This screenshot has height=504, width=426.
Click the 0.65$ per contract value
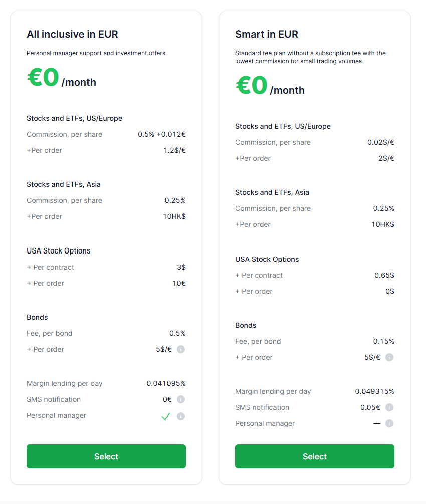click(384, 275)
